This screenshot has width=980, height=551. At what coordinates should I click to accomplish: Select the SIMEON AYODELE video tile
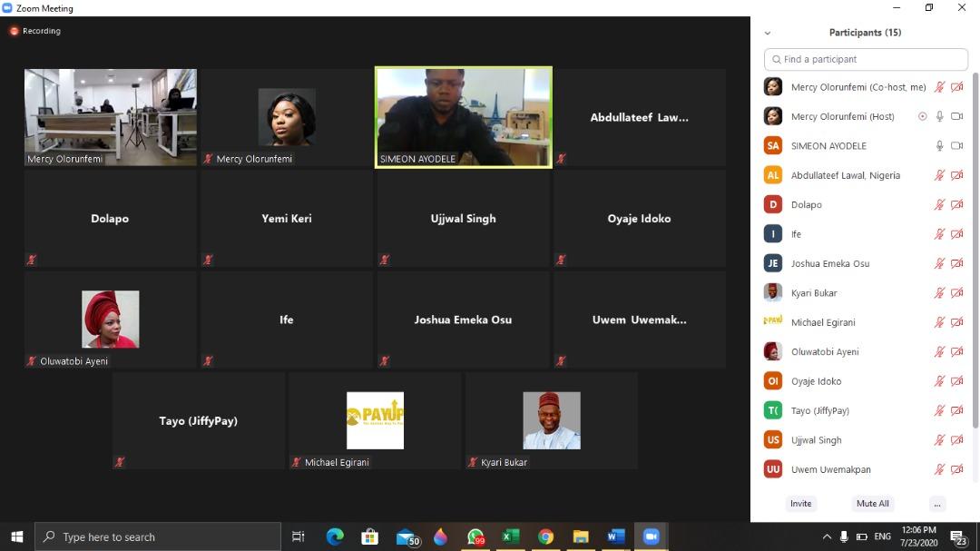[x=463, y=117]
